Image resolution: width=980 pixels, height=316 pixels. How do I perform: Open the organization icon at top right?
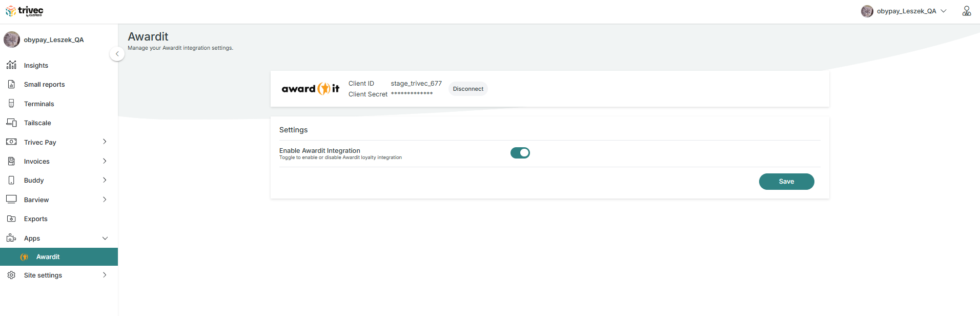coord(967,11)
